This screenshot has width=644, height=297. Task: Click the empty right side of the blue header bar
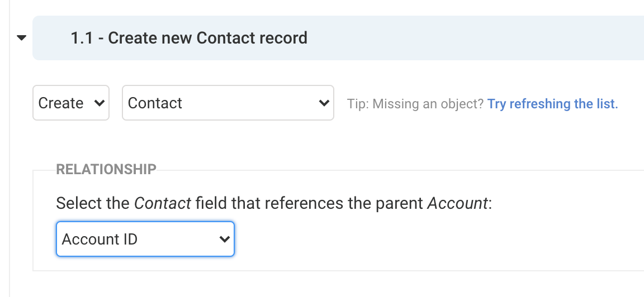(503, 38)
